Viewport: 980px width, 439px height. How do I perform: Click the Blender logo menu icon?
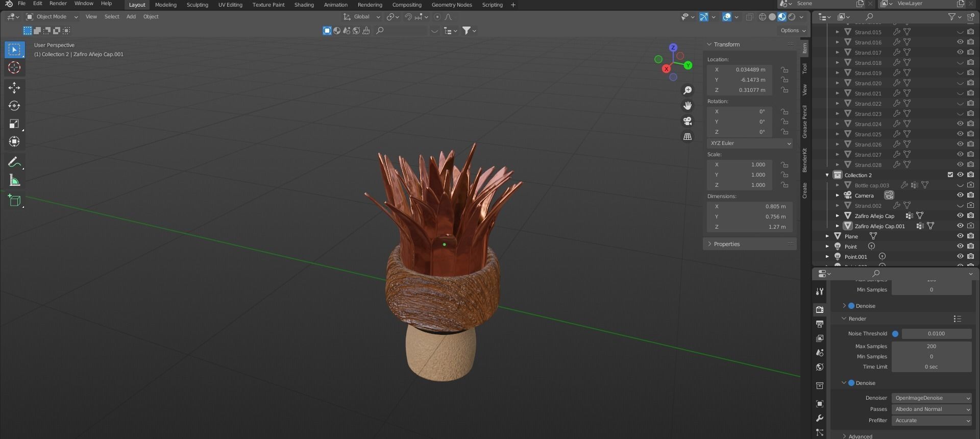[x=9, y=4]
